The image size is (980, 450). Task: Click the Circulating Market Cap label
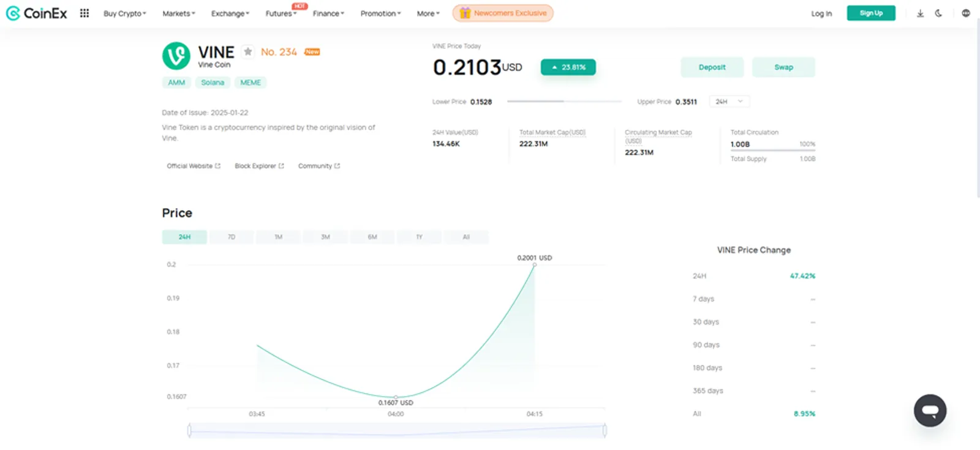[658, 136]
